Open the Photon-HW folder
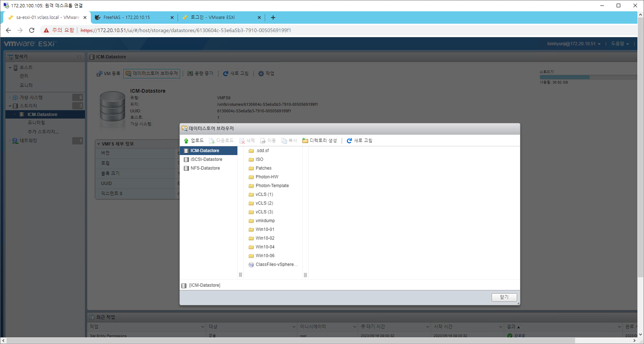644x344 pixels. tap(263, 177)
